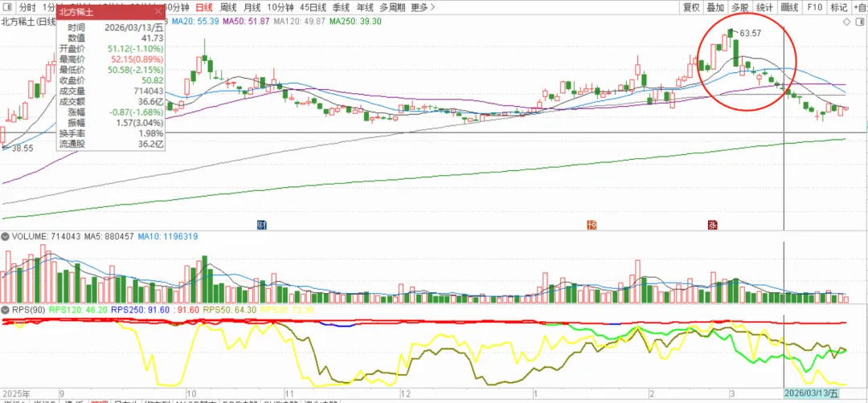Click the 复权 adjustment button
Image resolution: width=868 pixels, height=403 pixels.
[x=691, y=7]
